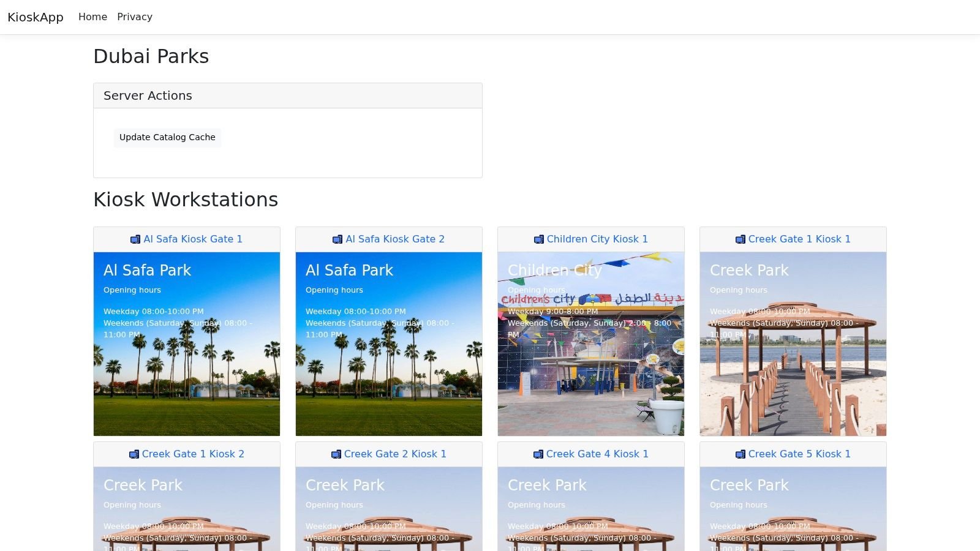Click the kiosk icon beside Creek Gate 4 Kiosk 1
Screen dimensions: 980x551
pos(538,454)
